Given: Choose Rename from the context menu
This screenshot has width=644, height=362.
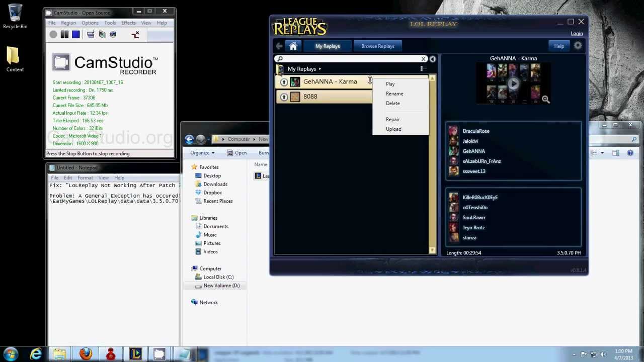Looking at the screenshot, I should tap(394, 94).
